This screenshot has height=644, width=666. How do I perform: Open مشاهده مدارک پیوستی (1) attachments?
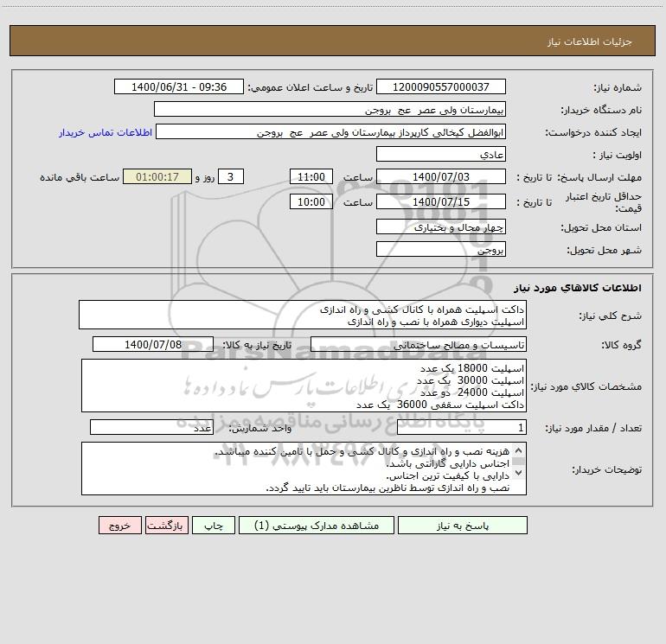[317, 525]
